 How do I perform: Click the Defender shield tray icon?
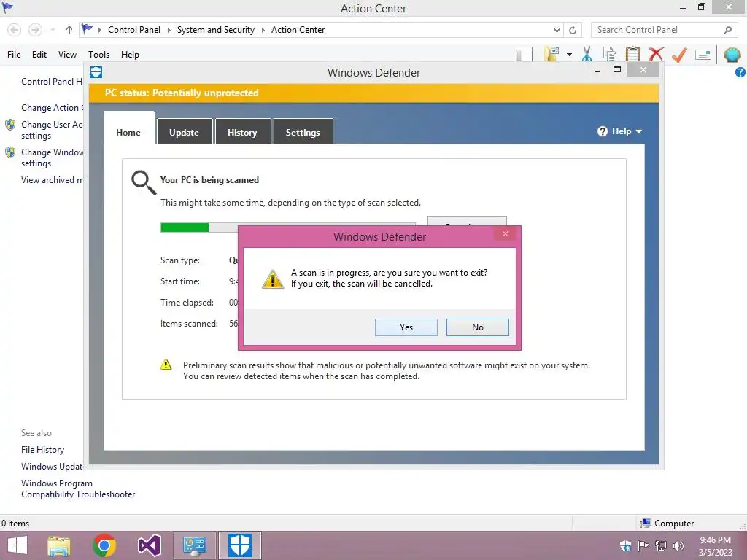click(625, 546)
